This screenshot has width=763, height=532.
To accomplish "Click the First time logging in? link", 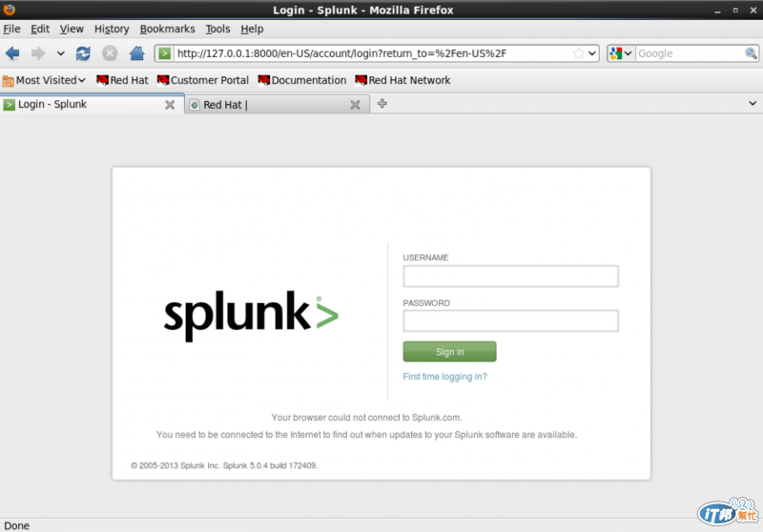I will pos(444,377).
